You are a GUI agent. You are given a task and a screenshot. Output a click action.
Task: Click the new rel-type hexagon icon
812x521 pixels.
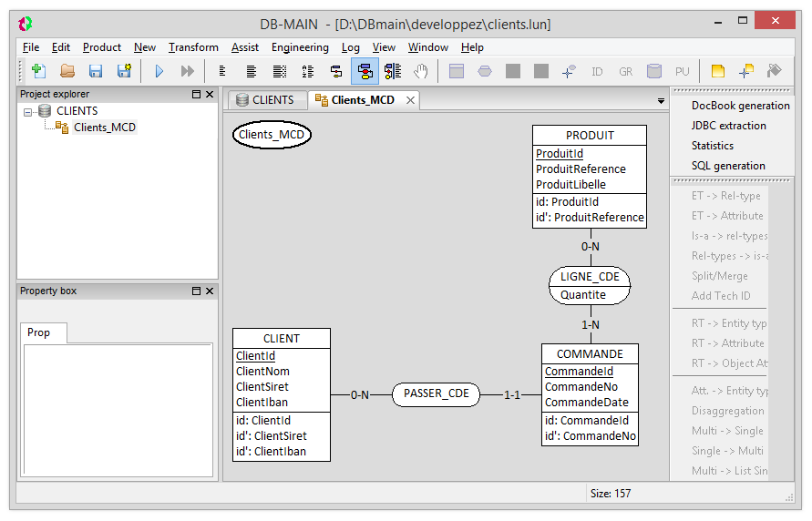click(485, 71)
